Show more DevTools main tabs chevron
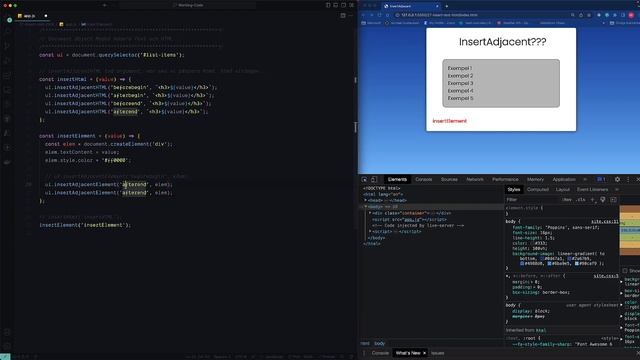The height and width of the screenshot is (360, 640). (585, 180)
